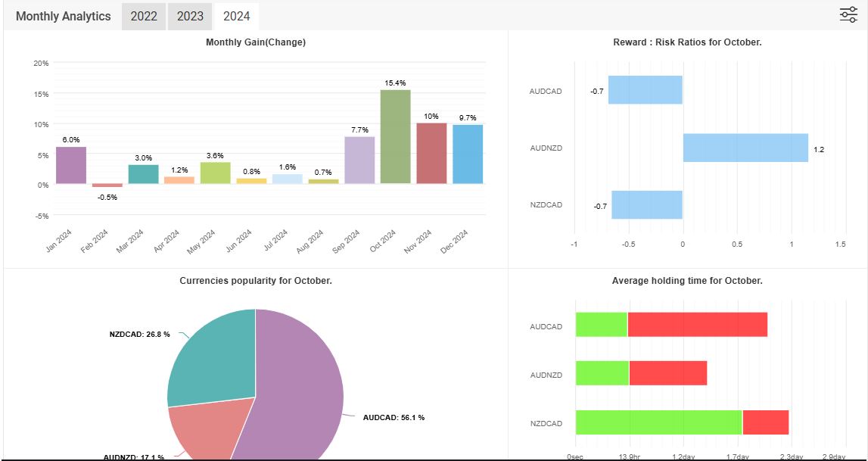The width and height of the screenshot is (868, 461).
Task: Click the AUDCAD -0.7 reward-risk bar
Action: 645,90
